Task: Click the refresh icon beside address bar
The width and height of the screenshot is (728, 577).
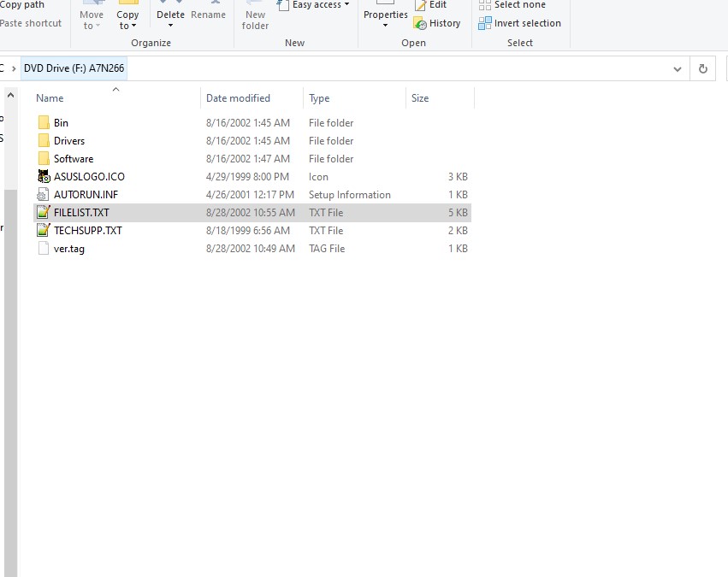Action: (x=703, y=68)
